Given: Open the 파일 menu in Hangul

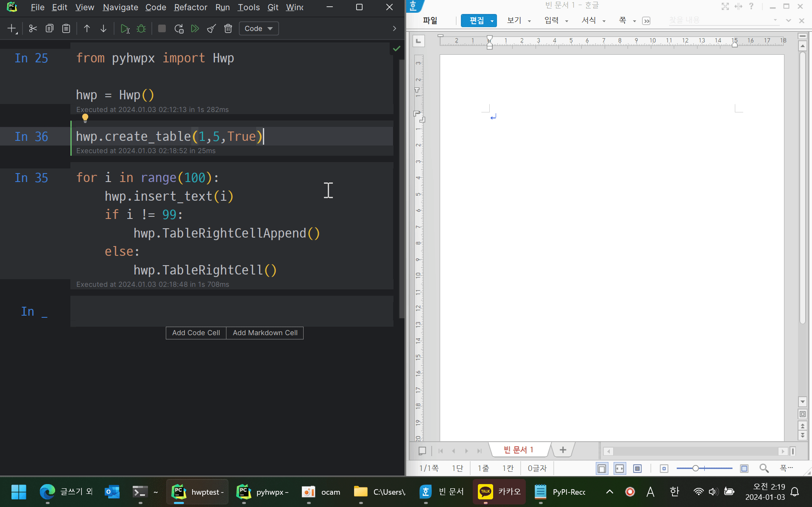Looking at the screenshot, I should pos(430,20).
